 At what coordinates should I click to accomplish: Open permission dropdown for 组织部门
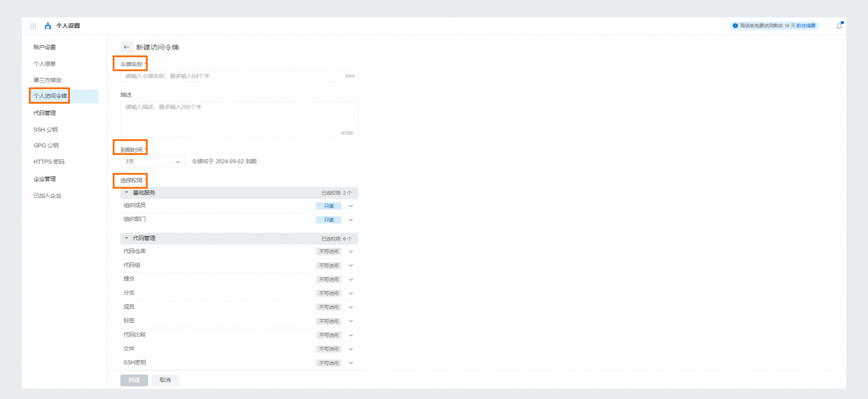(x=351, y=220)
